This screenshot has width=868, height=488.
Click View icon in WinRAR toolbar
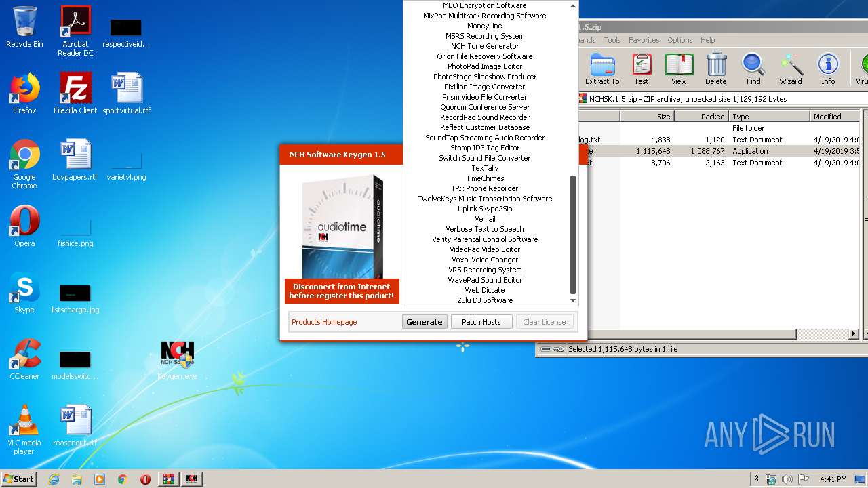(x=679, y=69)
